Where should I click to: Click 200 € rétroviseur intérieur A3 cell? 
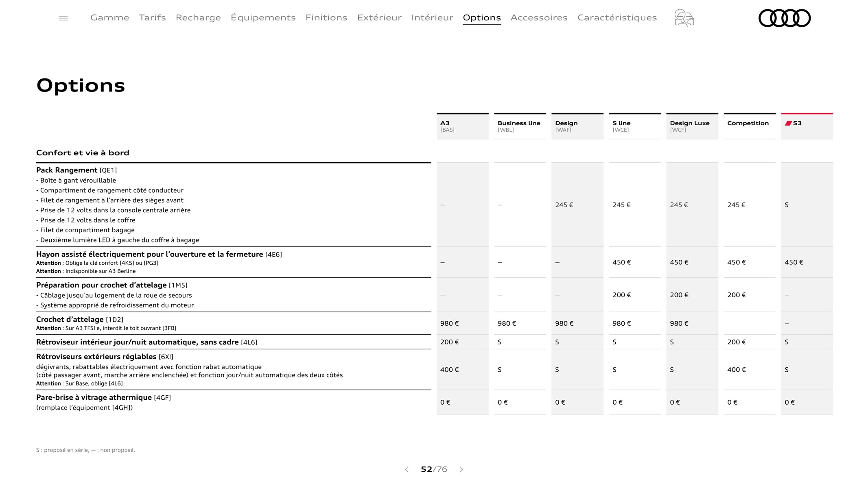[x=449, y=342]
